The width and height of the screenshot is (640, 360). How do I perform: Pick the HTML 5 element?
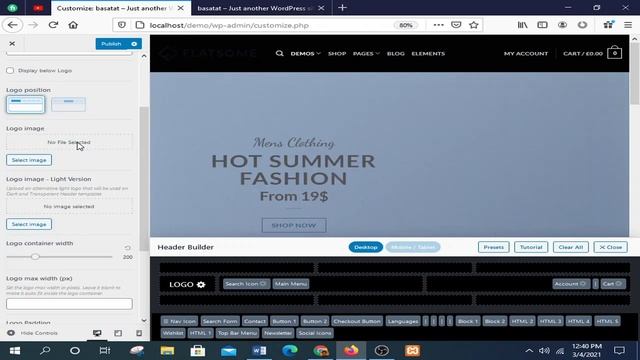coord(607,321)
